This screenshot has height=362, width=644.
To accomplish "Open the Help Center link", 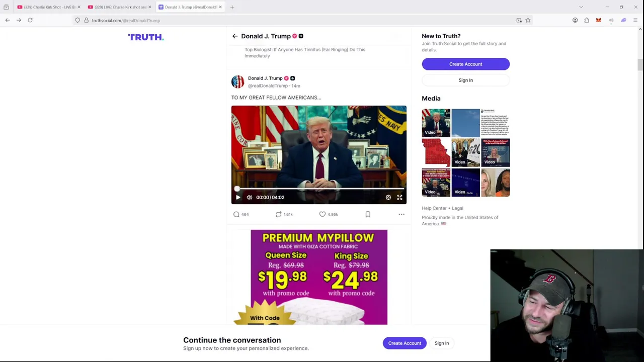I will click(x=434, y=208).
